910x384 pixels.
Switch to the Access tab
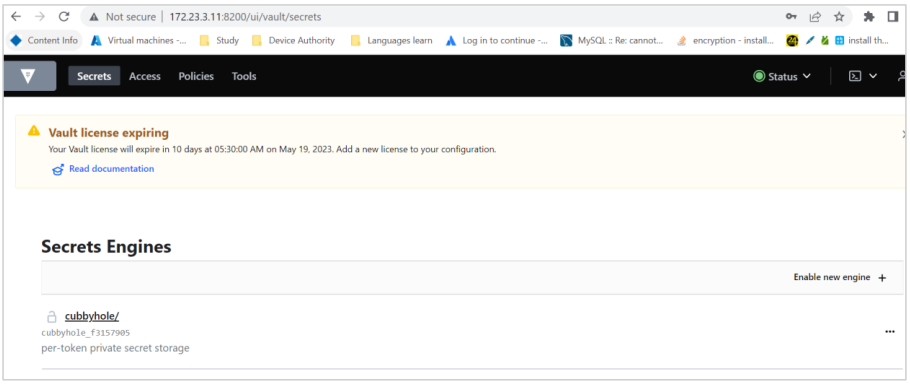click(145, 76)
